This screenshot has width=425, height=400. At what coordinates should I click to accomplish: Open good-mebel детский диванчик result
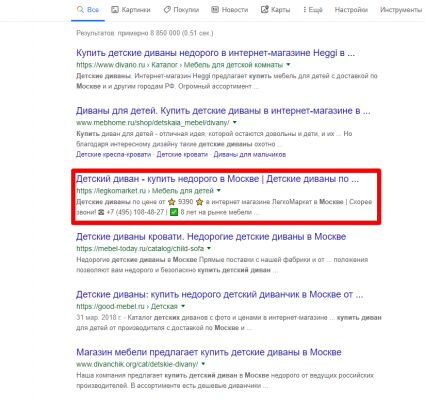pyautogui.click(x=219, y=295)
